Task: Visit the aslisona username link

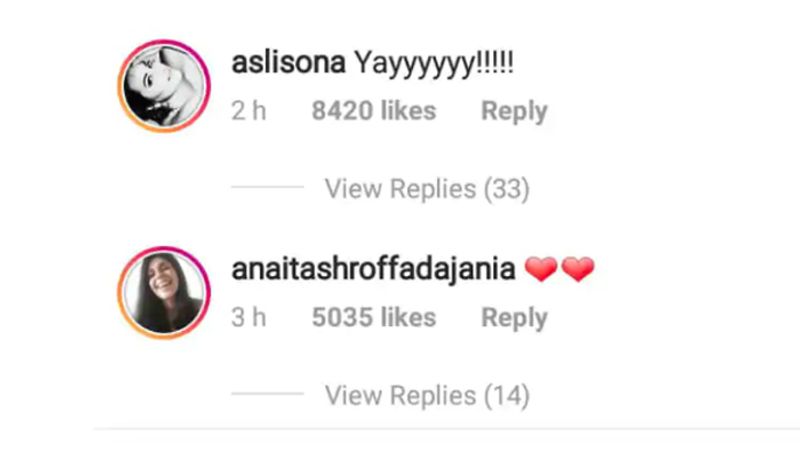Action: [288, 63]
